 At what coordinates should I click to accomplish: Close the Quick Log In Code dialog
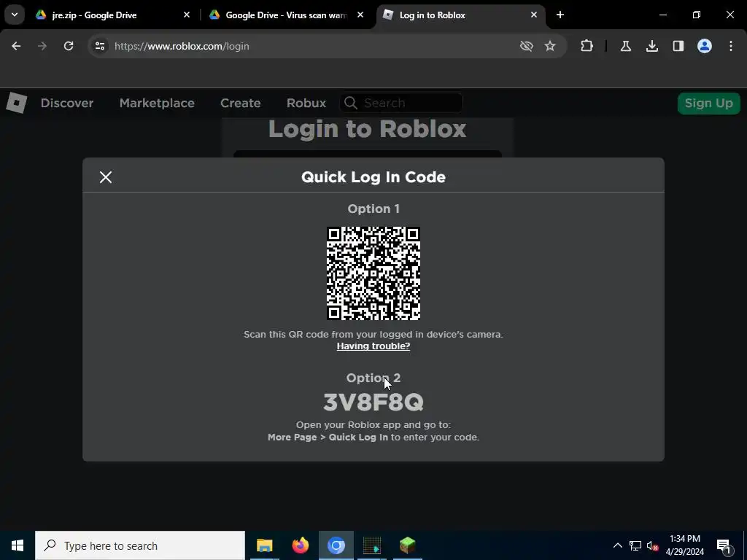(x=106, y=177)
